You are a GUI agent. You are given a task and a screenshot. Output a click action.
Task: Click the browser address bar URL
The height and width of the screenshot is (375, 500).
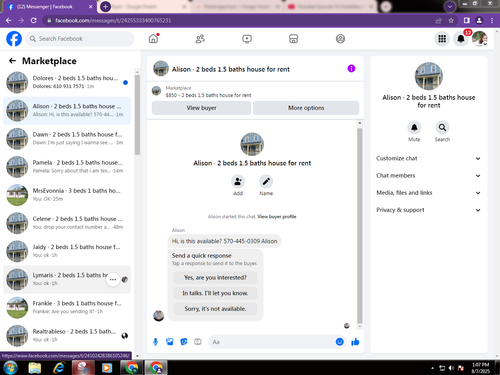[x=113, y=20]
